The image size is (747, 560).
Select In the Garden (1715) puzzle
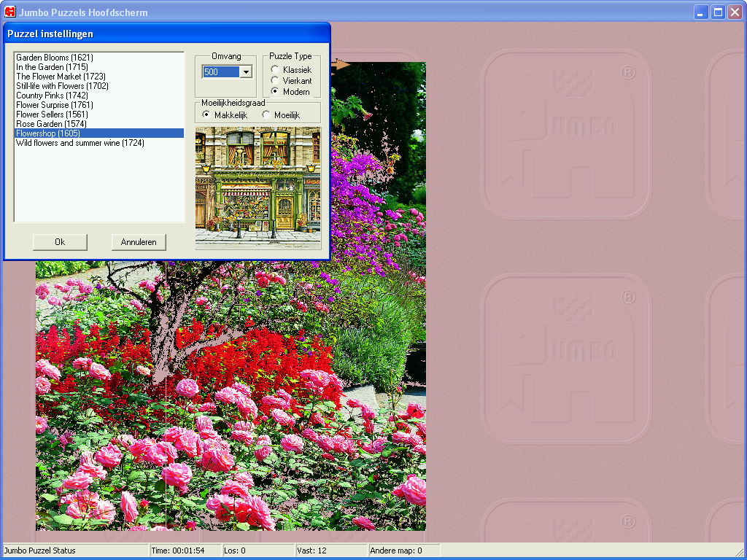99,67
